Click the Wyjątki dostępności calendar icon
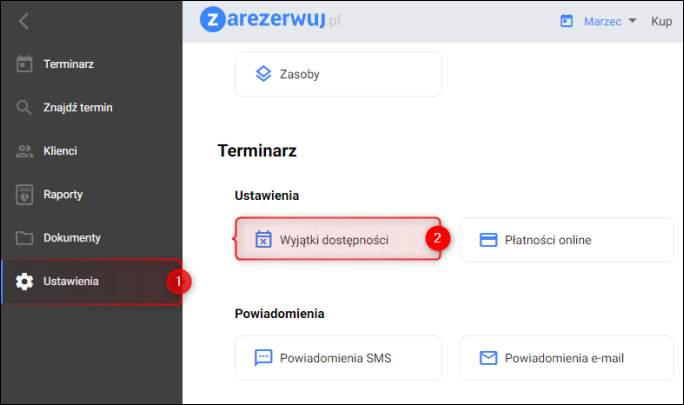Viewport: 684px width, 405px height. (263, 240)
